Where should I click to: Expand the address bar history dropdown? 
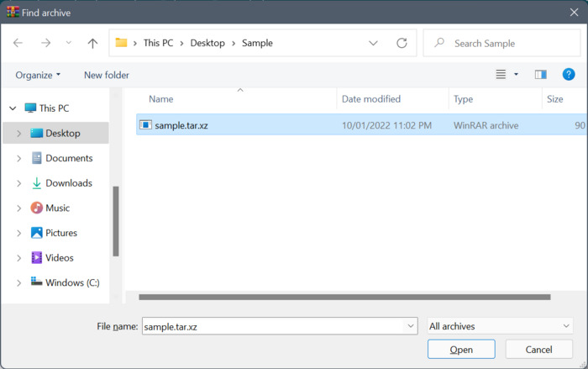pyautogui.click(x=373, y=43)
